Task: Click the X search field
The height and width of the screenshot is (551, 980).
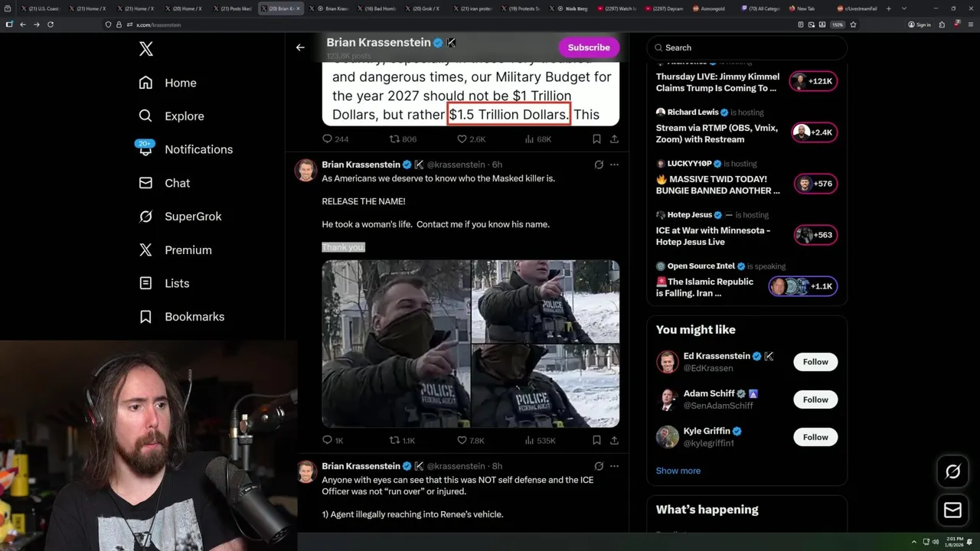Action: pos(747,47)
